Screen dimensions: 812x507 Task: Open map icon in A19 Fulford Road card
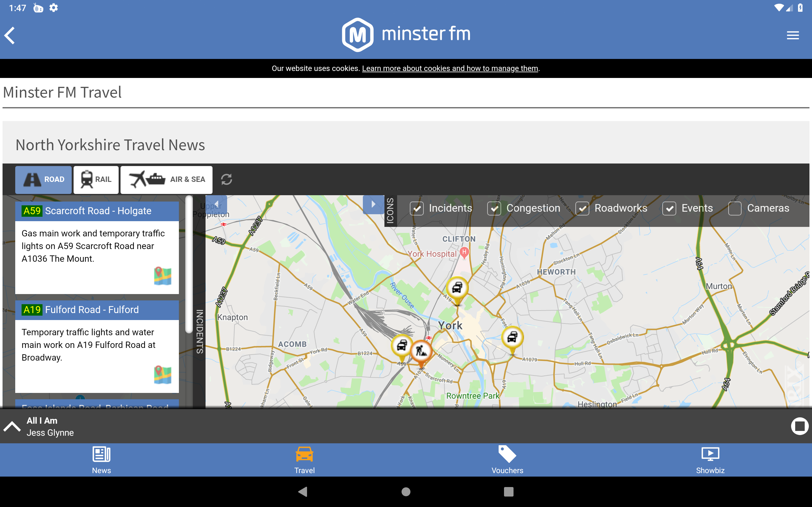(x=163, y=375)
